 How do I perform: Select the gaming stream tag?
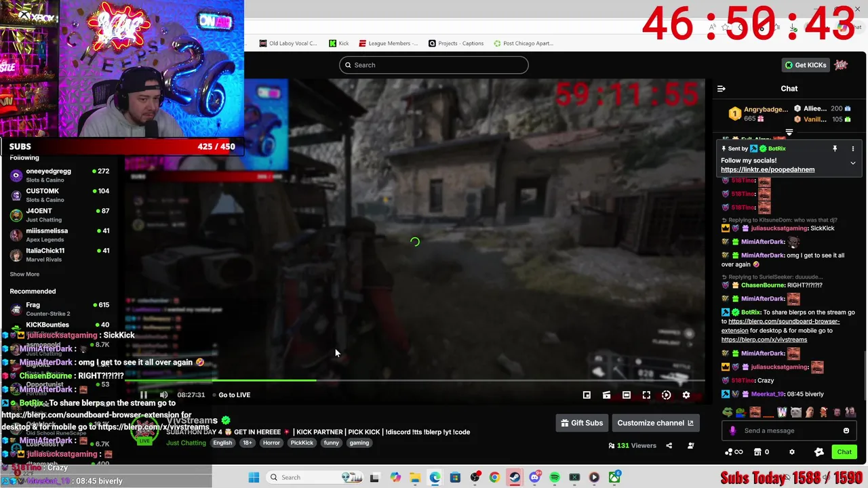click(x=359, y=443)
